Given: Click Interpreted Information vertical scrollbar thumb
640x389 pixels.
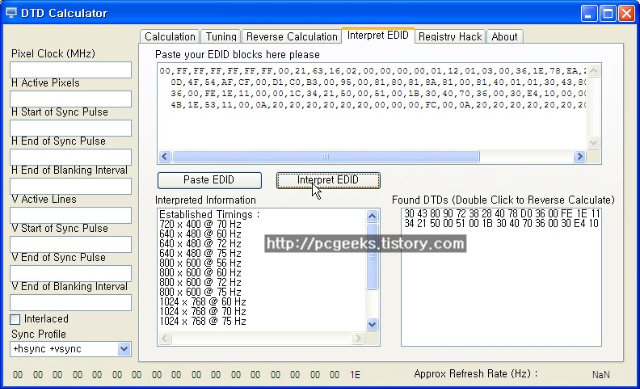Looking at the screenshot, I should [x=372, y=256].
